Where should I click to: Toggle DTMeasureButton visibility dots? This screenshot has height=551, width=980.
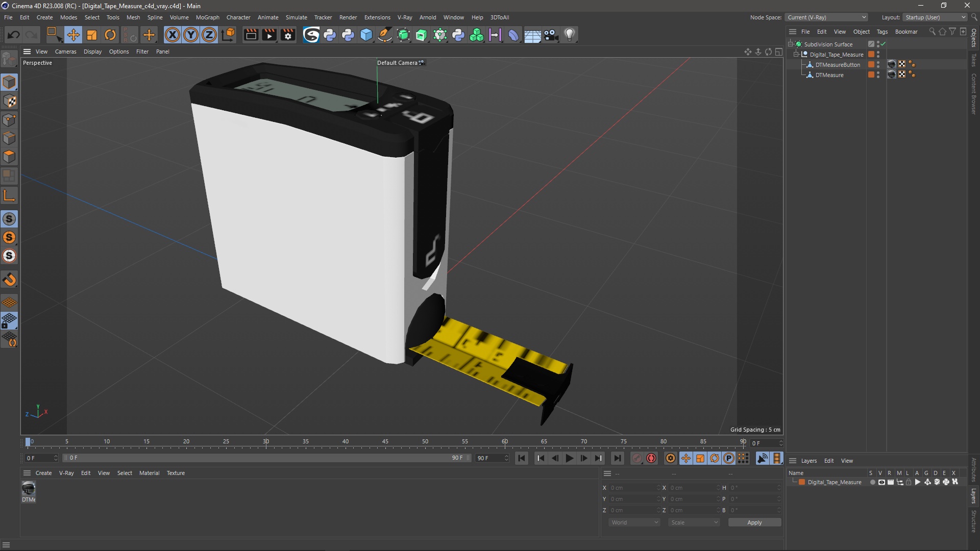point(878,64)
